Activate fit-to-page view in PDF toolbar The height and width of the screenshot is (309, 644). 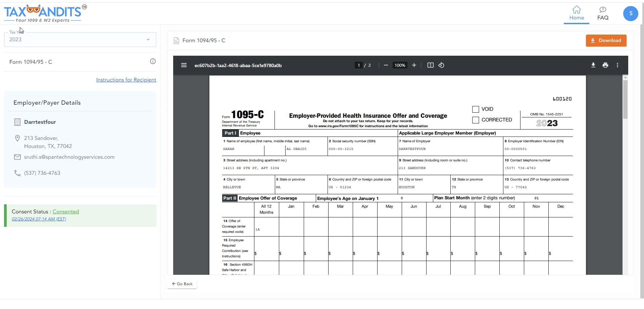pyautogui.click(x=431, y=65)
